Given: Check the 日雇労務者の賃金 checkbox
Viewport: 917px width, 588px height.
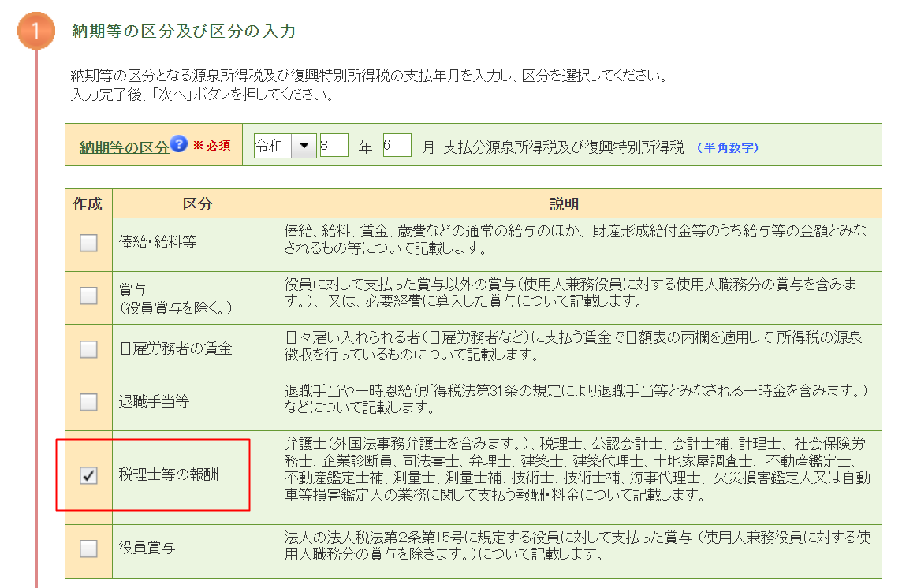Looking at the screenshot, I should pos(88,349).
